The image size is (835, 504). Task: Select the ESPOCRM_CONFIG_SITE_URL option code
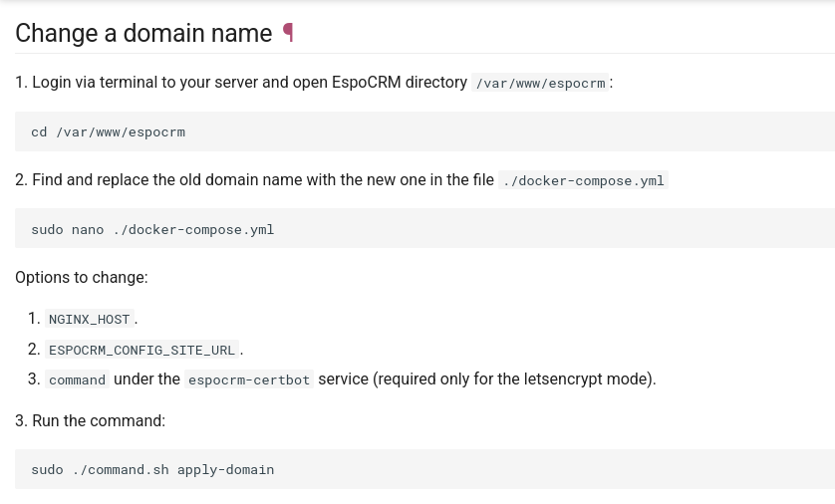pos(141,350)
